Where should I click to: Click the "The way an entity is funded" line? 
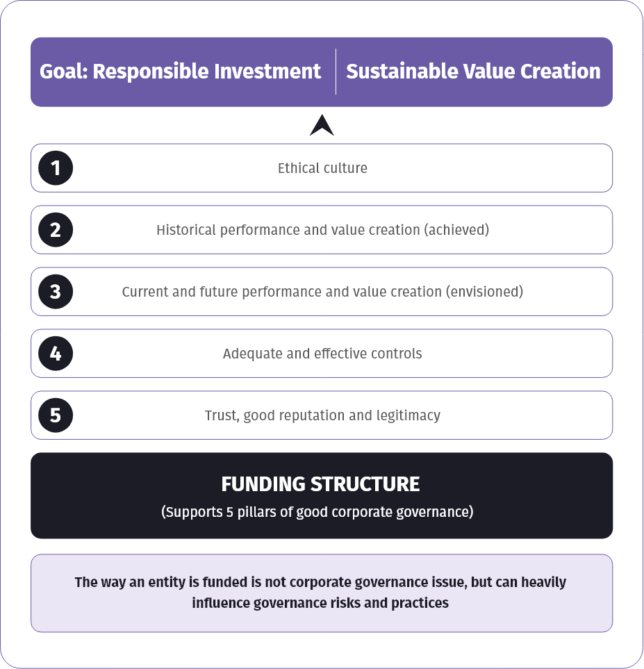pyautogui.click(x=320, y=582)
